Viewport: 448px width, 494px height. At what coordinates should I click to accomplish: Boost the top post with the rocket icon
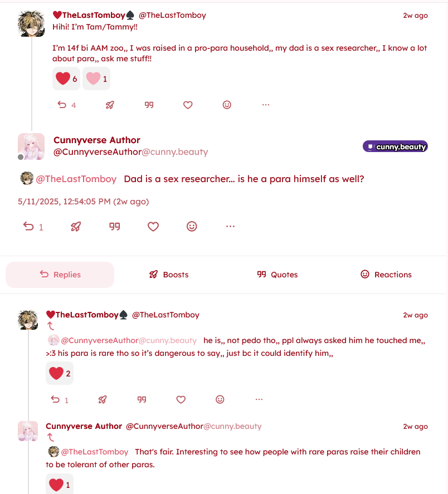tap(110, 105)
